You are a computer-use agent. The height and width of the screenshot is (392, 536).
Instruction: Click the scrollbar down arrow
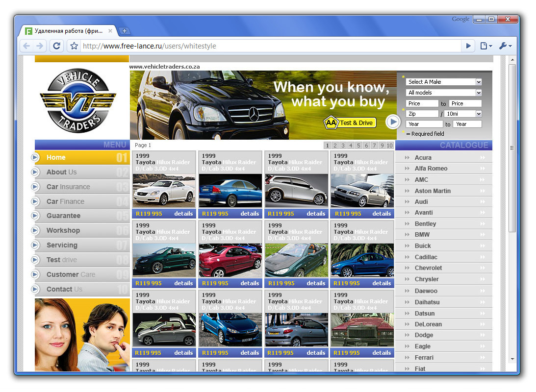click(x=512, y=359)
